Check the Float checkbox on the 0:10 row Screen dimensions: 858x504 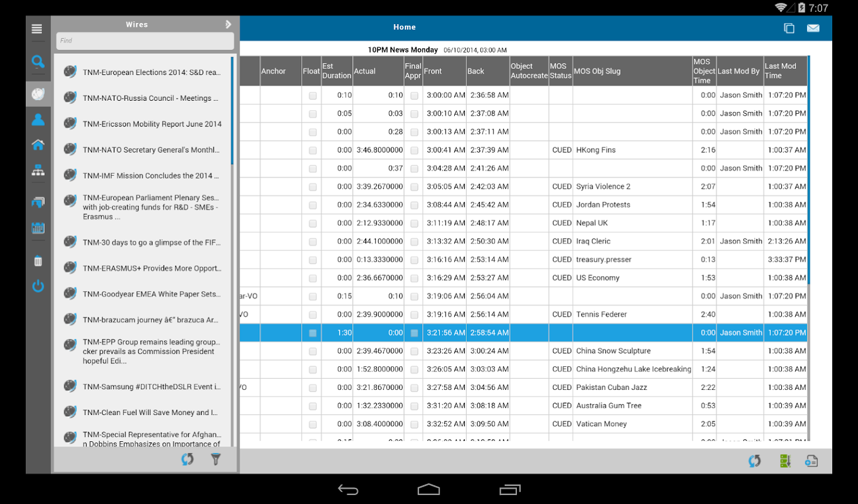pyautogui.click(x=311, y=95)
